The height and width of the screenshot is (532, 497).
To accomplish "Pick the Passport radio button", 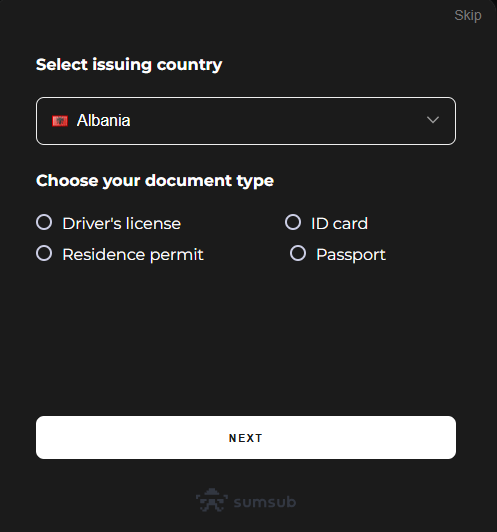I will [298, 253].
